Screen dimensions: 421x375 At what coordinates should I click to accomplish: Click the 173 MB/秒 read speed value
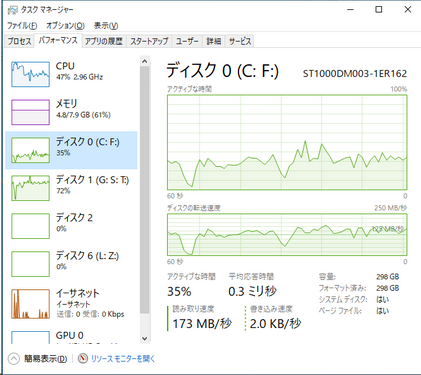click(x=202, y=323)
